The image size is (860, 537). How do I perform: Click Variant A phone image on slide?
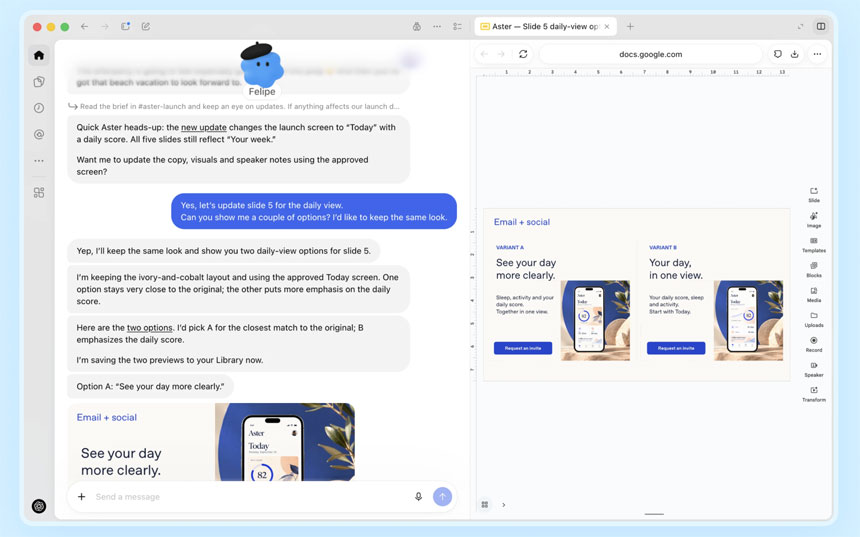(595, 320)
